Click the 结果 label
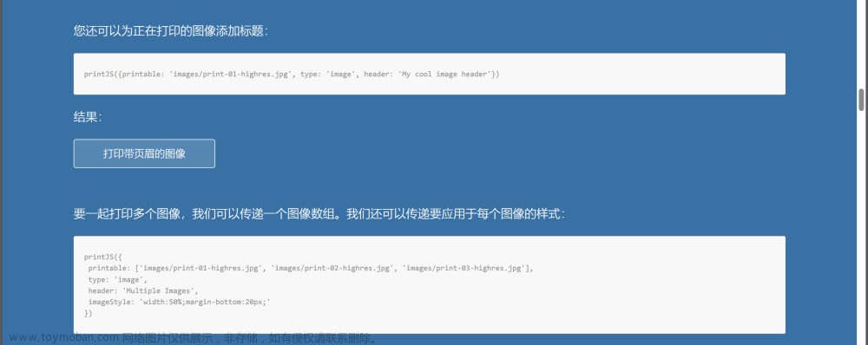Viewport: 868px width, 345px height. (x=88, y=117)
